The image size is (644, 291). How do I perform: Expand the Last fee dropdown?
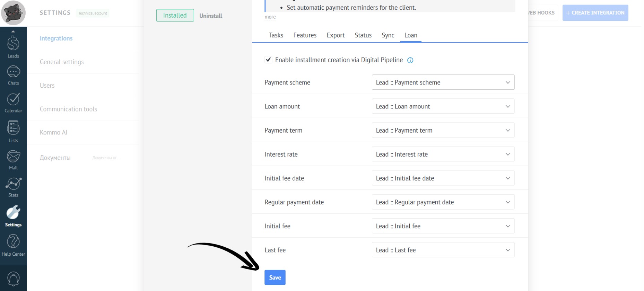[443, 250]
